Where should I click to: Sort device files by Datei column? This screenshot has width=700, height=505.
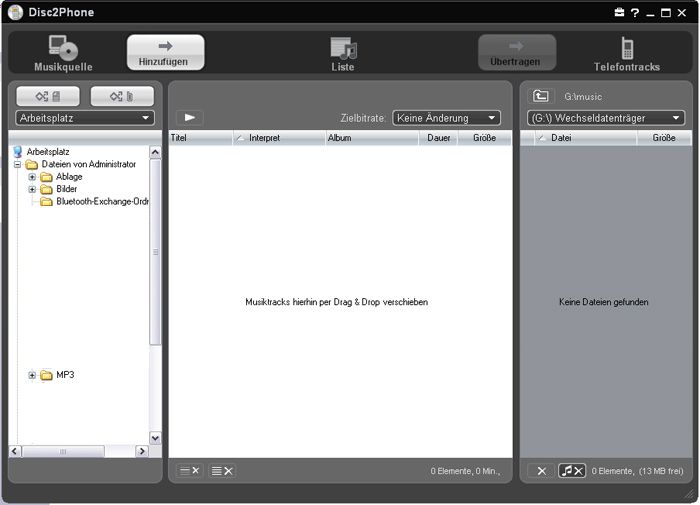point(586,138)
